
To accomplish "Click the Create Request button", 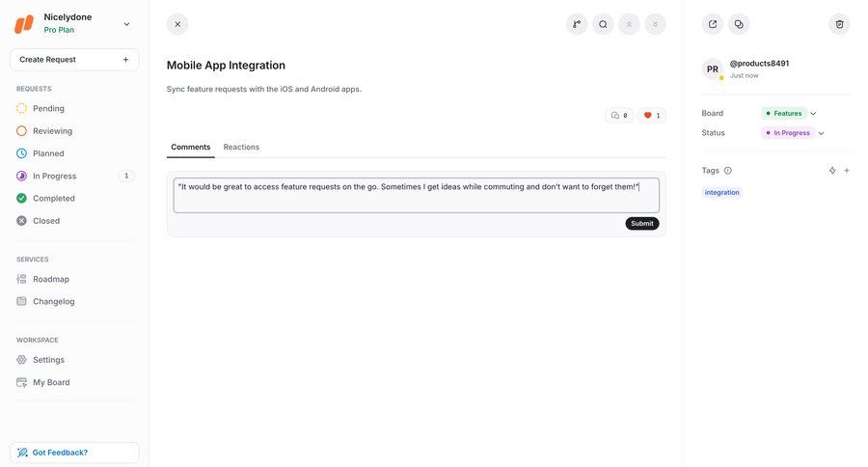I will click(74, 60).
